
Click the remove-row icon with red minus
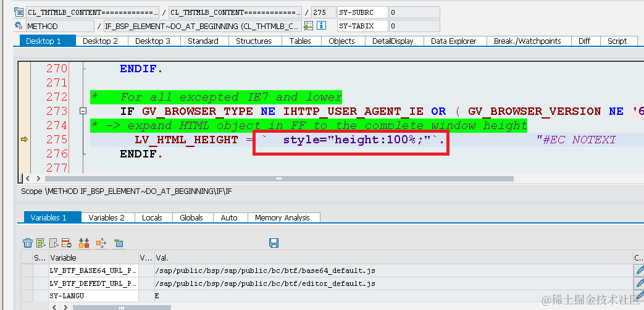point(67,243)
